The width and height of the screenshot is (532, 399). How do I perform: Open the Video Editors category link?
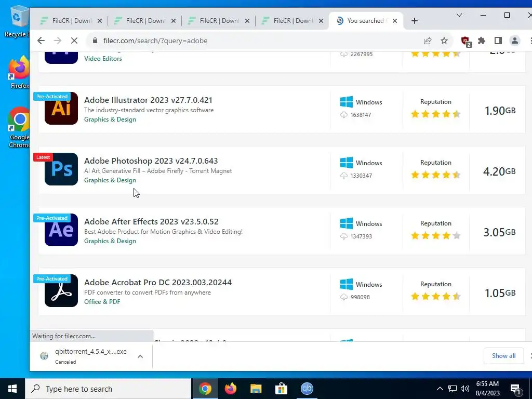pos(103,58)
